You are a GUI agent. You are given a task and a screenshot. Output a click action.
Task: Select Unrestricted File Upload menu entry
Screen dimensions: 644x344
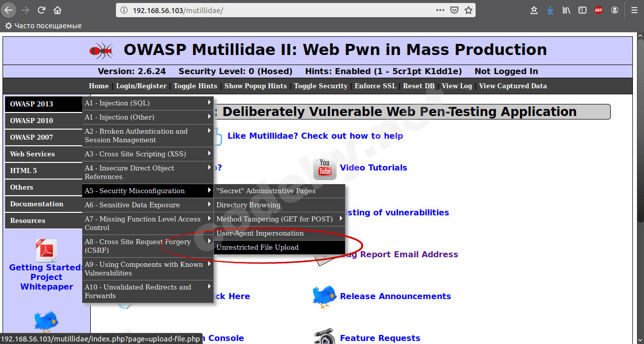[280, 247]
